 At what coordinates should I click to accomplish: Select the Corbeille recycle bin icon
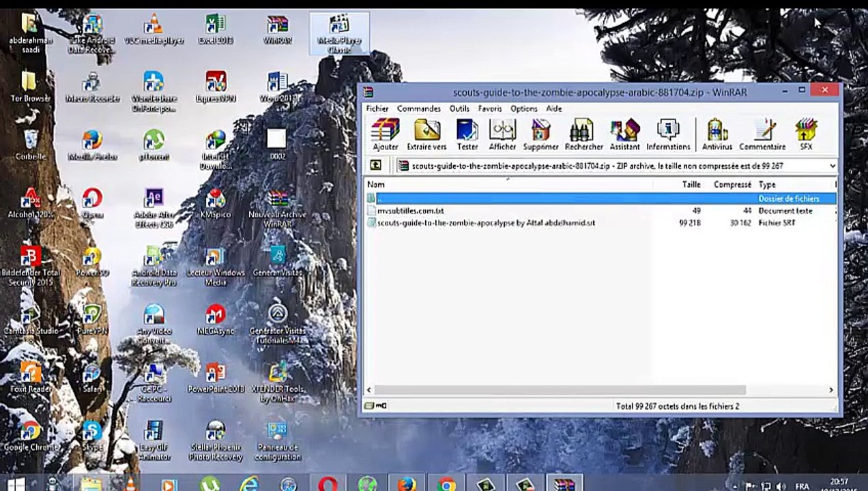31,145
